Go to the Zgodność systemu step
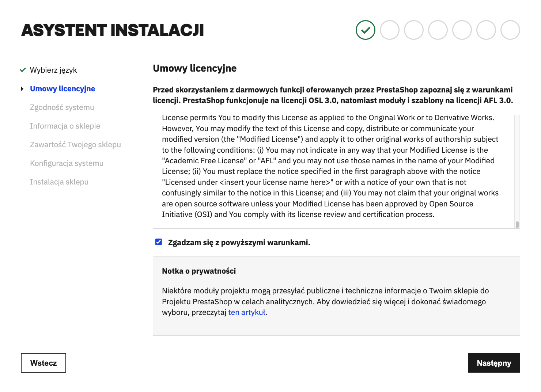 tap(62, 107)
